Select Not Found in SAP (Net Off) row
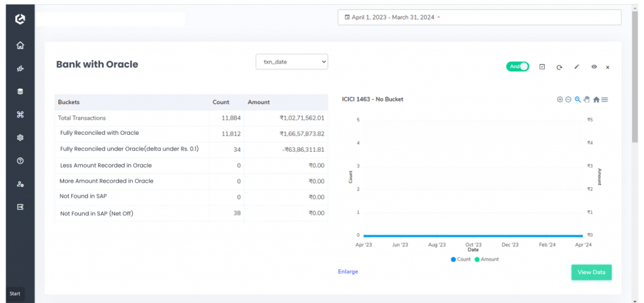This screenshot has height=303, width=644. pyautogui.click(x=191, y=214)
